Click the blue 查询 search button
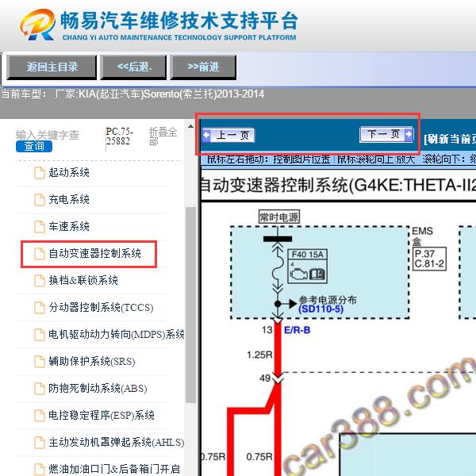Viewport: 476px width, 476px height. pos(34,146)
